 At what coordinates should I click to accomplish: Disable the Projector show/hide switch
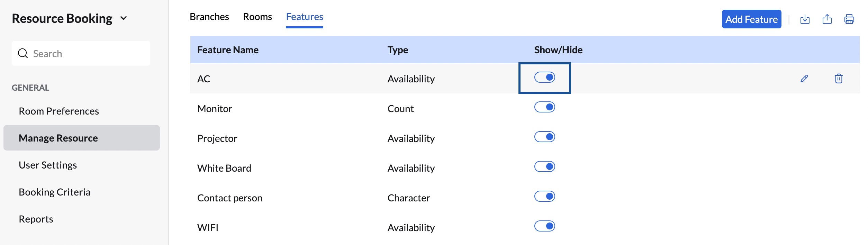click(x=544, y=137)
